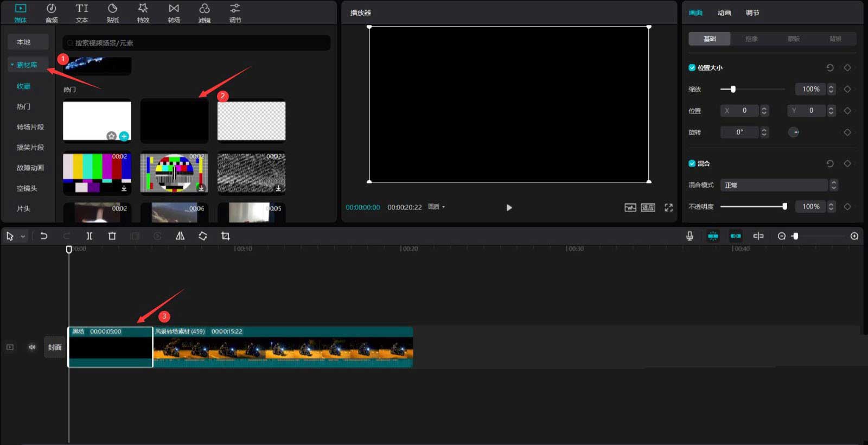Open the 特效 effects panel
Image resolution: width=868 pixels, height=445 pixels.
(x=143, y=13)
